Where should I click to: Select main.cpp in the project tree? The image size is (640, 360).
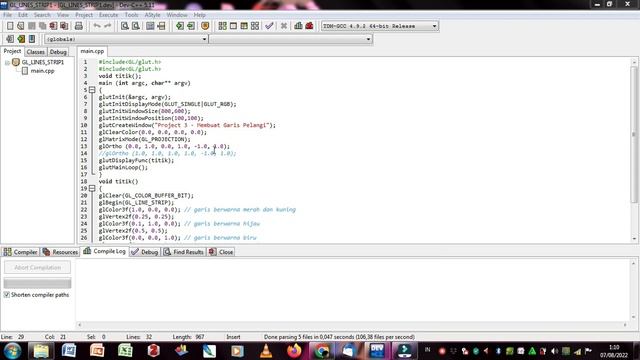click(x=42, y=71)
